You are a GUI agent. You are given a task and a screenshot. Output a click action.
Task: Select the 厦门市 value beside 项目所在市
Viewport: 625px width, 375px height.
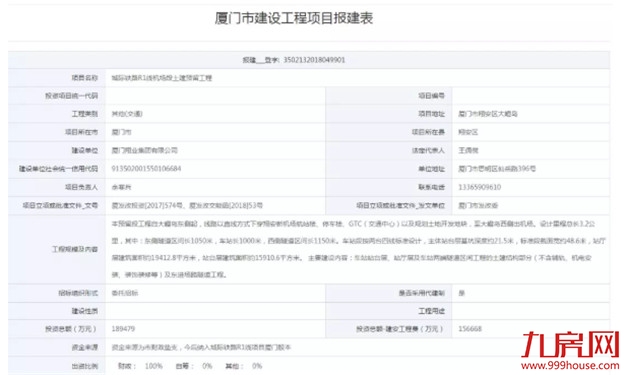121,132
